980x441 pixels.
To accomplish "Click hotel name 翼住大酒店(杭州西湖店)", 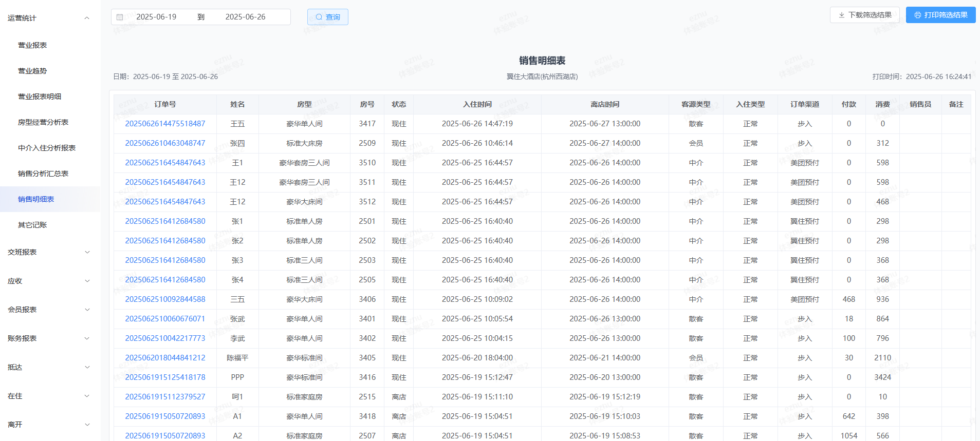I will click(542, 76).
